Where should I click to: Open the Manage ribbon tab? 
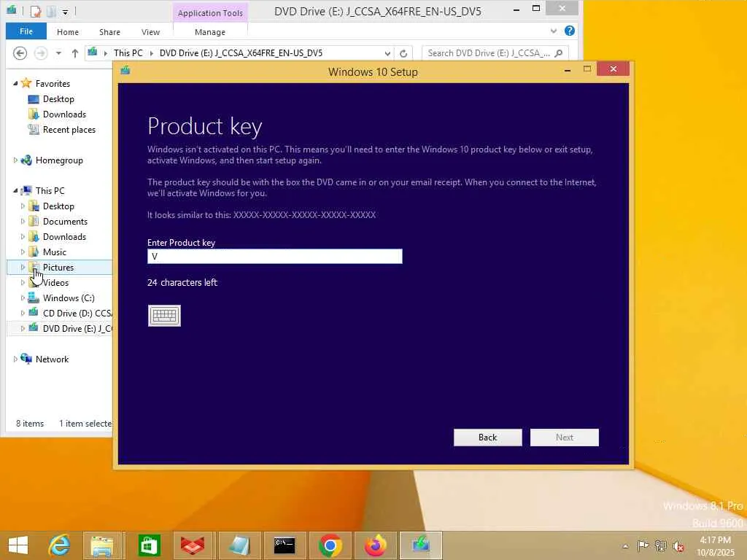pos(210,32)
